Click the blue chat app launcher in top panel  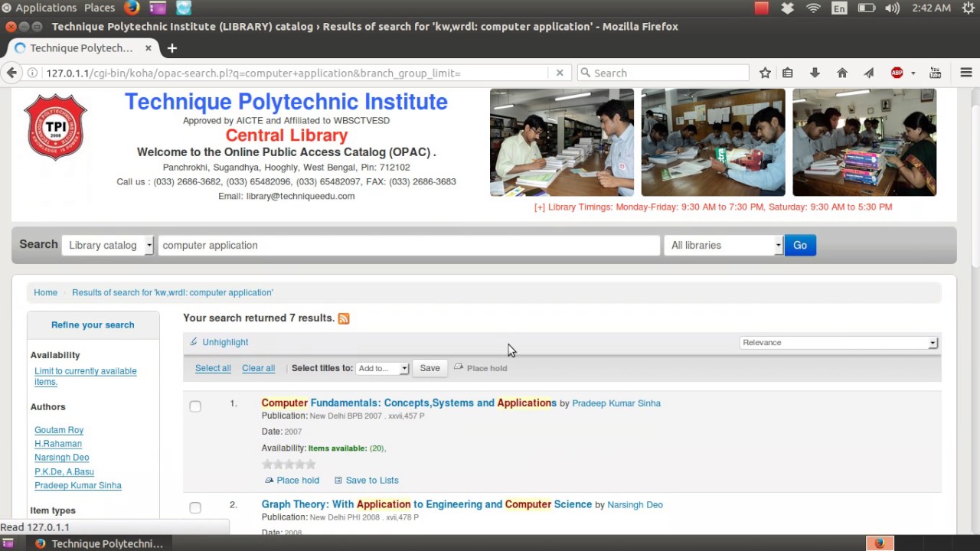[x=184, y=8]
